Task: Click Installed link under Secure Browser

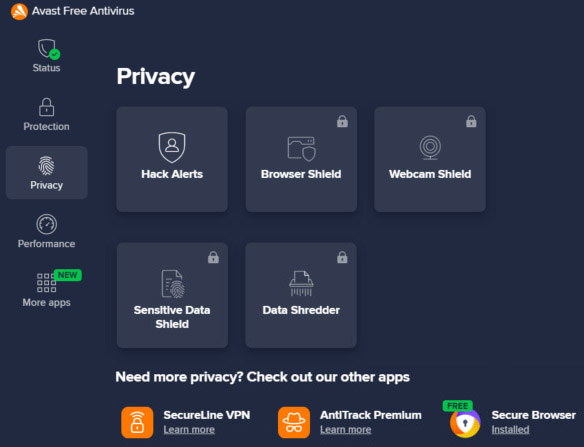Action: pos(510,429)
